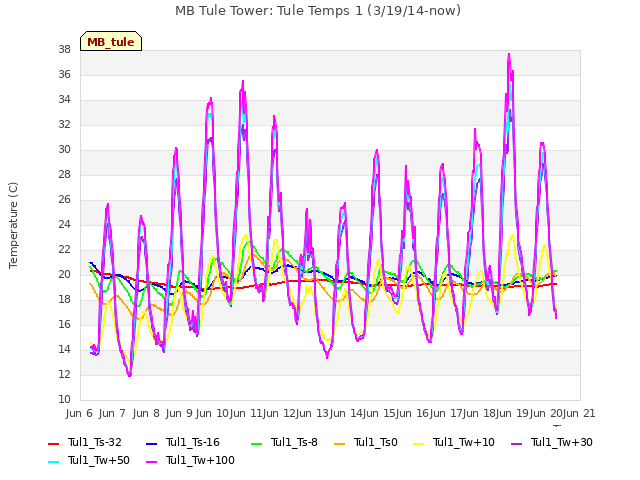Viewport: 640px width, 480px height.
Task: Select the Tul1_Tw+30 legend label
Action: point(562,442)
